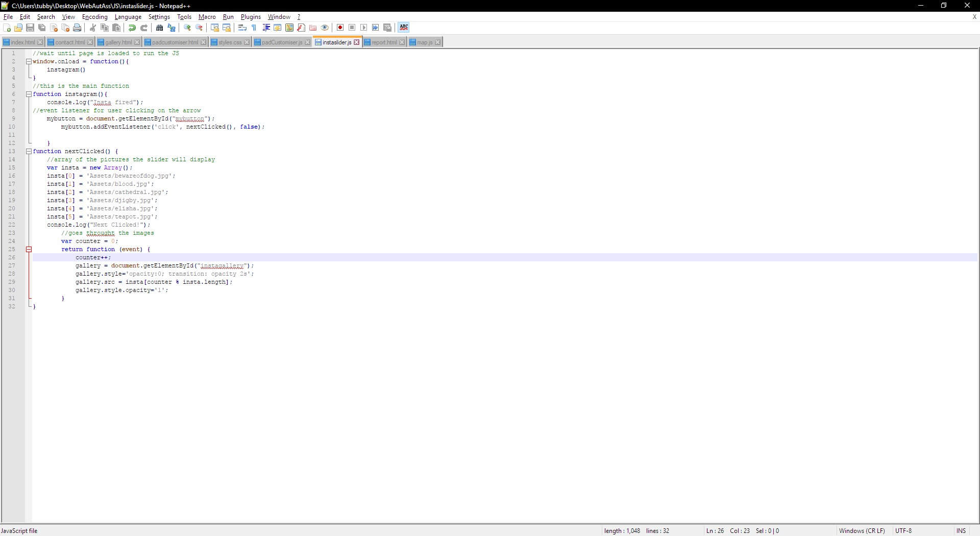Open the user-defined language dialog icon
The height and width of the screenshot is (536, 980).
pyautogui.click(x=278, y=28)
